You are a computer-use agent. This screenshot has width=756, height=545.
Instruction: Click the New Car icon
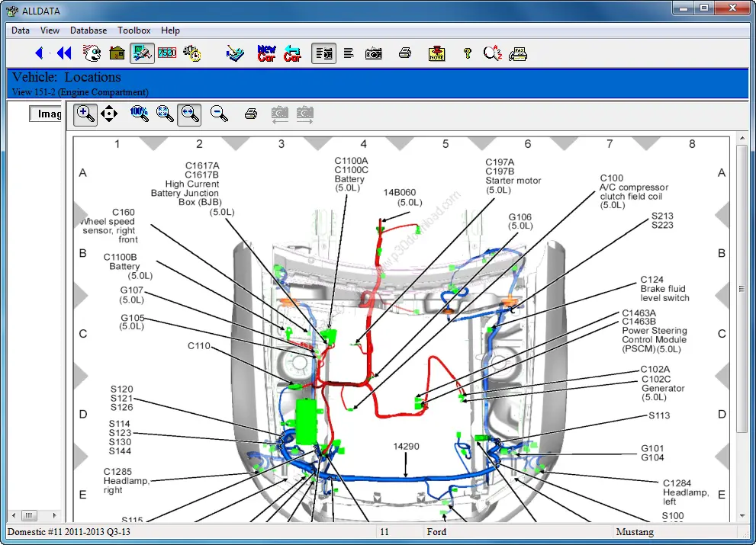click(266, 53)
